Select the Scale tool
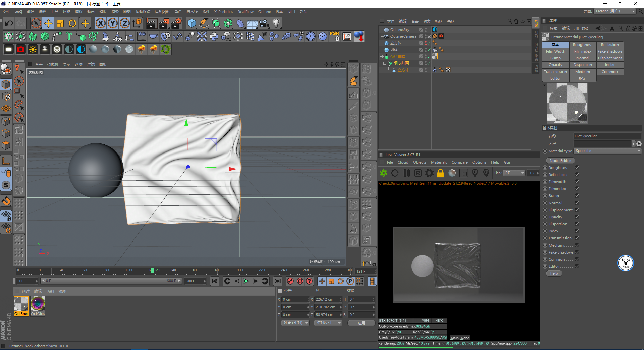This screenshot has height=350, width=644. [60, 23]
